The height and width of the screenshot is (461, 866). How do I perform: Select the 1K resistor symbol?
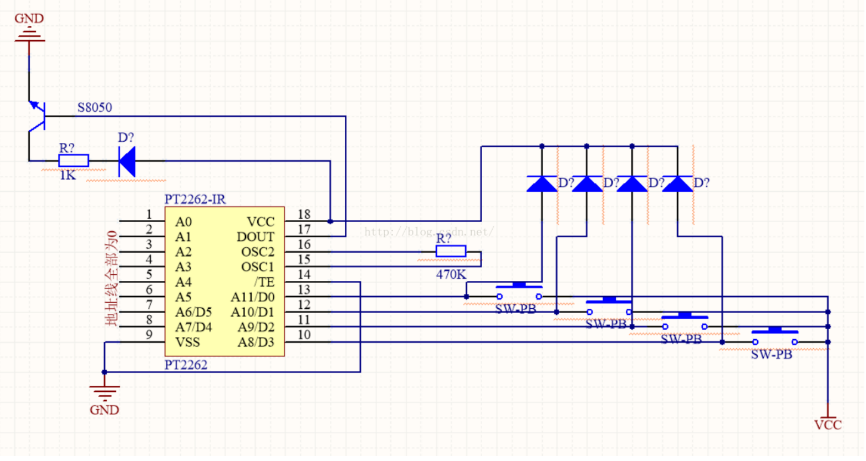coord(73,161)
